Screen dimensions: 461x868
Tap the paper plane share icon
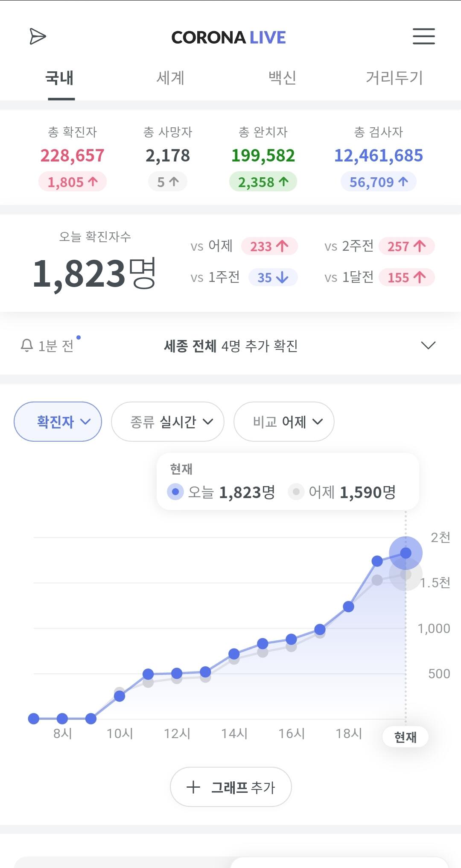click(38, 36)
